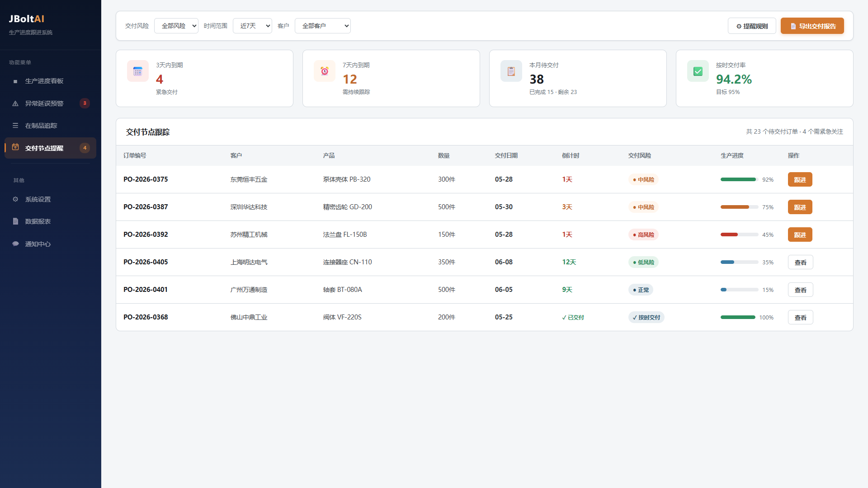The height and width of the screenshot is (488, 868).
Task: Click the 中风险 tag for 东莞恒丰五金
Action: (x=643, y=179)
